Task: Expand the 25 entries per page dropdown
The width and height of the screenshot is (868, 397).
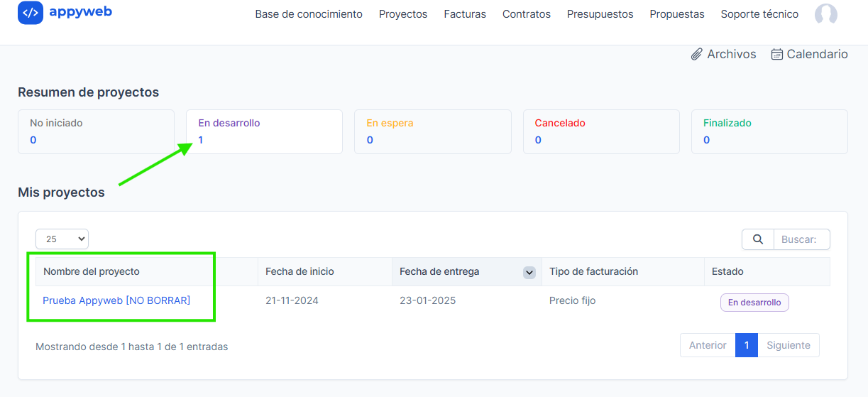Action: (62, 239)
